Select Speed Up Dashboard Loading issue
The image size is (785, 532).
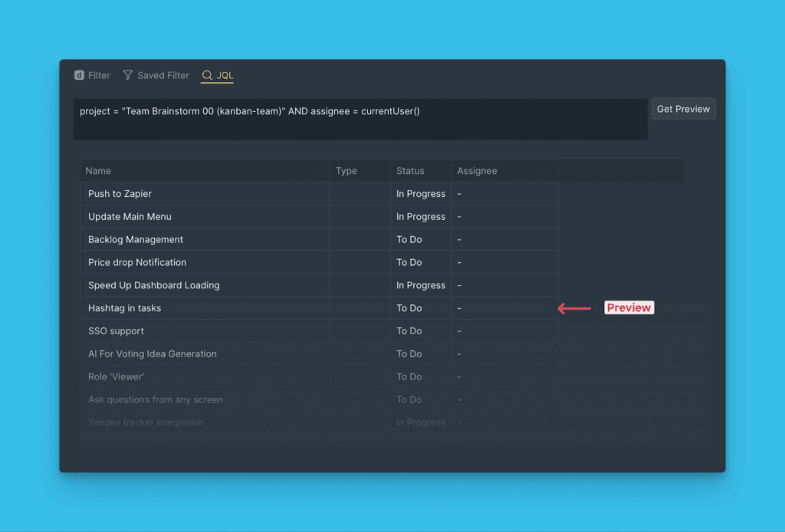tap(153, 286)
